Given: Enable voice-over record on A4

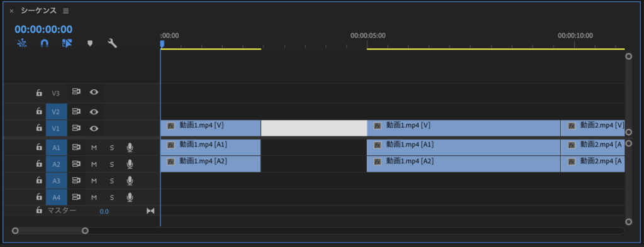Looking at the screenshot, I should point(130,197).
